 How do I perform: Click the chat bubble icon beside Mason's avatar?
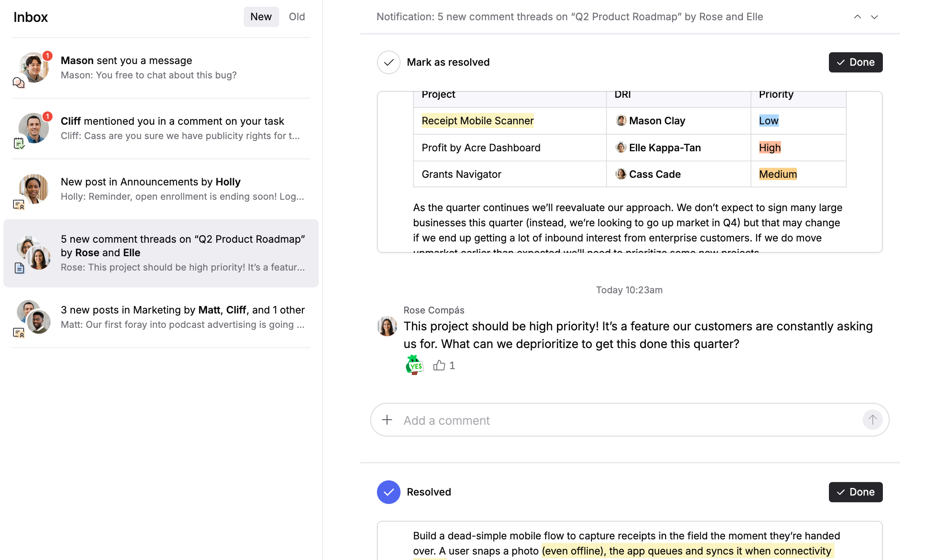[x=18, y=83]
